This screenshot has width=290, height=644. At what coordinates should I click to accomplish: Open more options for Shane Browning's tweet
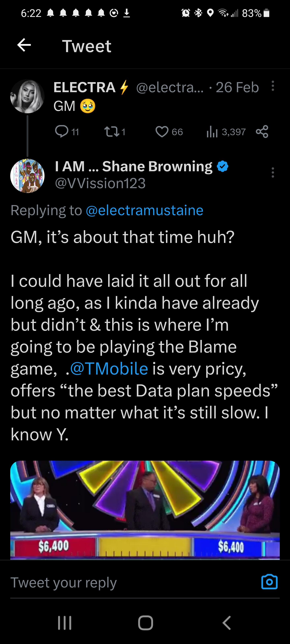(x=273, y=172)
